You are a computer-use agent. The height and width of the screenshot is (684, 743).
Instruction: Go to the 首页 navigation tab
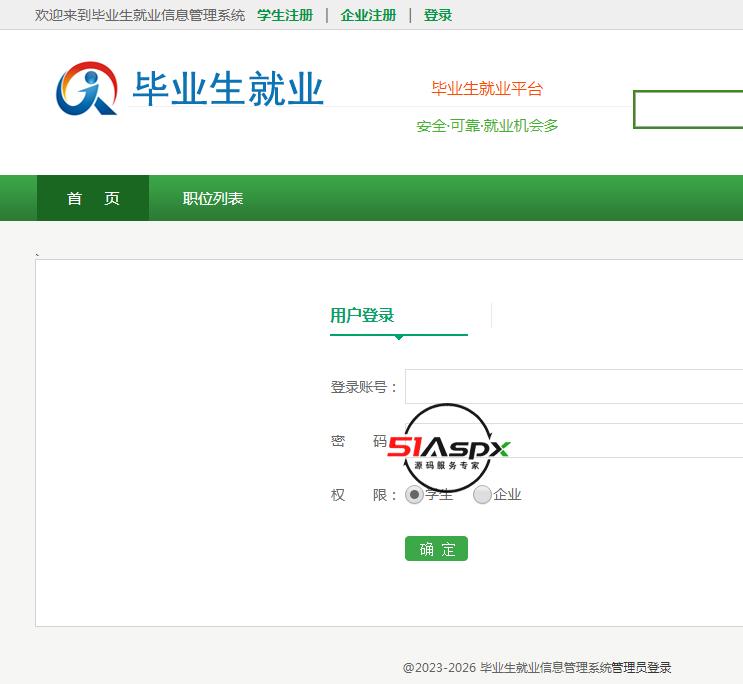point(93,198)
